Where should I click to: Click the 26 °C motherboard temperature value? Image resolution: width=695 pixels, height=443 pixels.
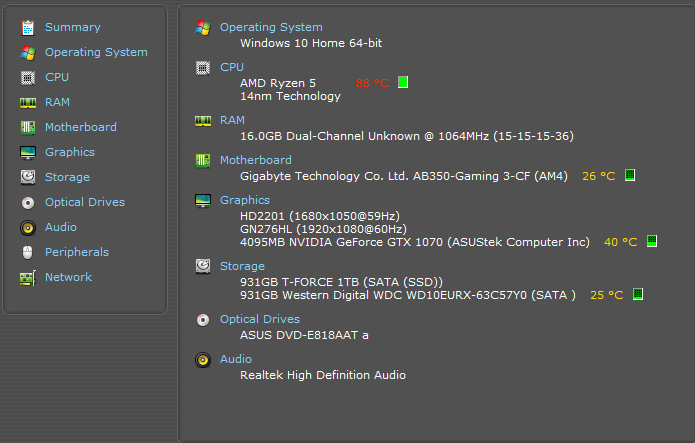tap(599, 176)
